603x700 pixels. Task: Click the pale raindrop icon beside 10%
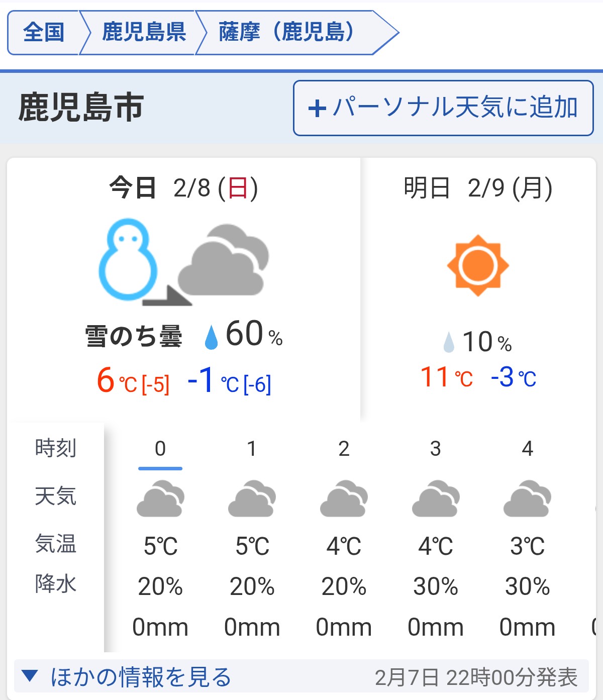click(449, 342)
